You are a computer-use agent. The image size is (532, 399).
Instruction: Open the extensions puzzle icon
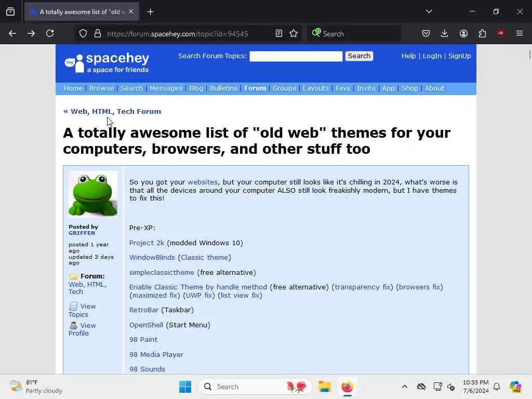482,33
